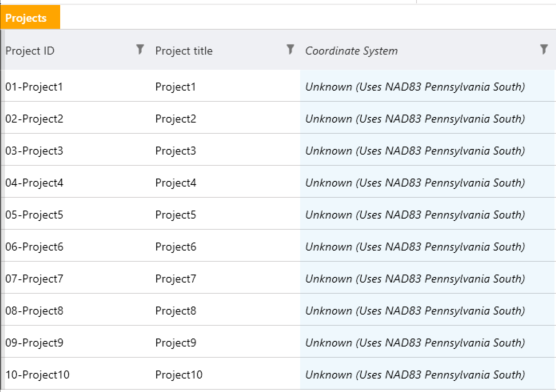
Task: Select the 06-Project6 ID cell
Action: coord(76,246)
